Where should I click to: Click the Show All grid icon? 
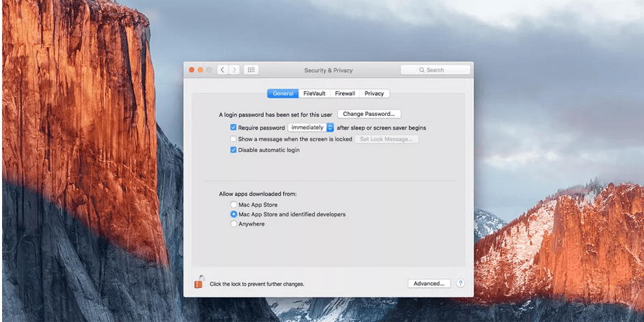point(251,70)
